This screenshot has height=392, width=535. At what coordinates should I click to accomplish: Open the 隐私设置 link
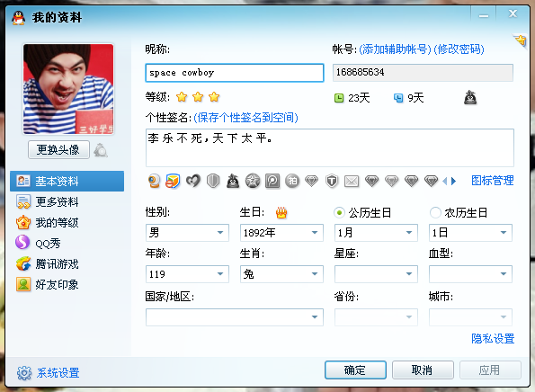[493, 338]
